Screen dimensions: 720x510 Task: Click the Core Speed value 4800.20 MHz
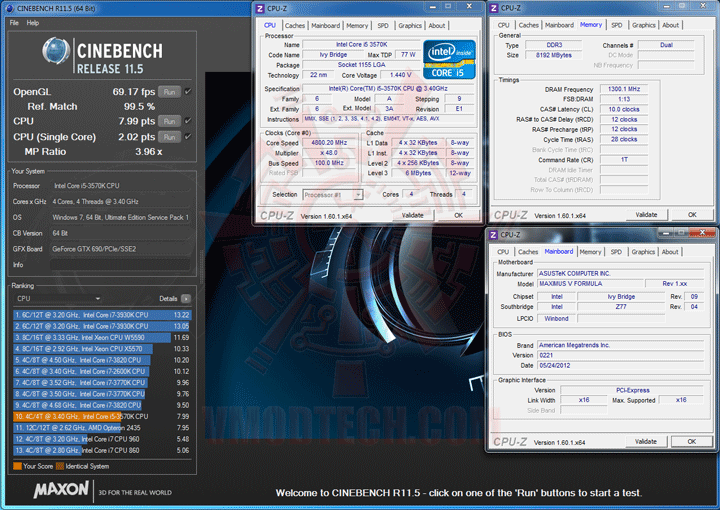click(329, 143)
